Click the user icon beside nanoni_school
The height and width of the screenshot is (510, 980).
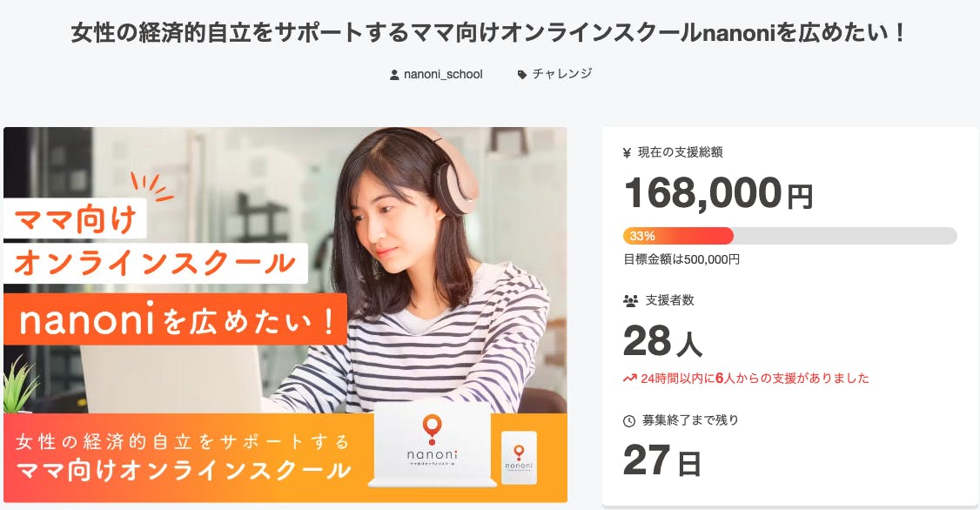click(x=394, y=75)
